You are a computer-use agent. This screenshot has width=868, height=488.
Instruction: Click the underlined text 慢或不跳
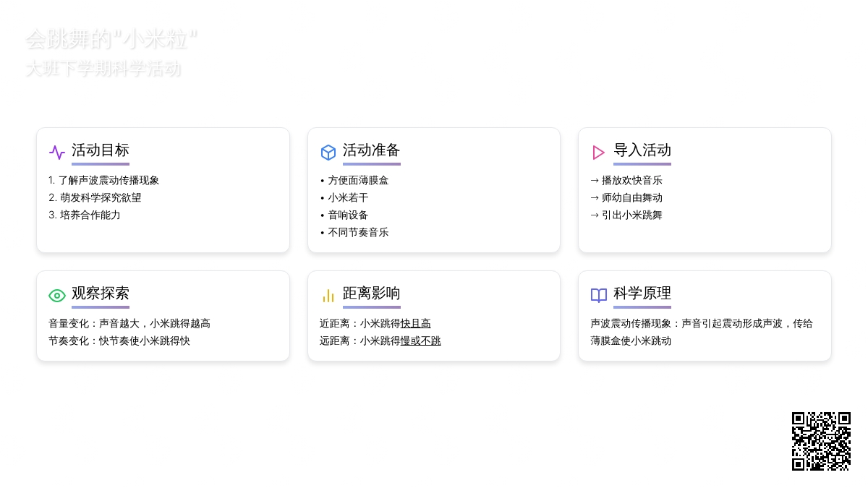421,341
